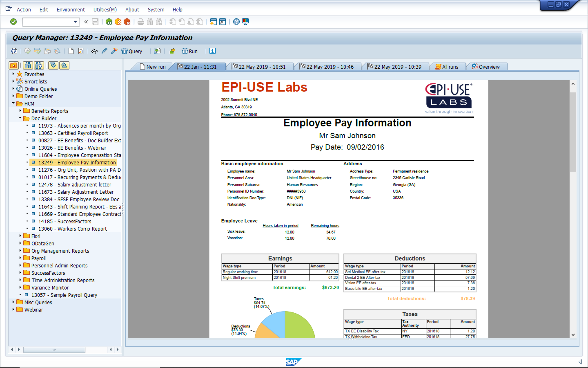Image resolution: width=588 pixels, height=368 pixels.
Task: Expand the Payroll folder
Action: 20,258
